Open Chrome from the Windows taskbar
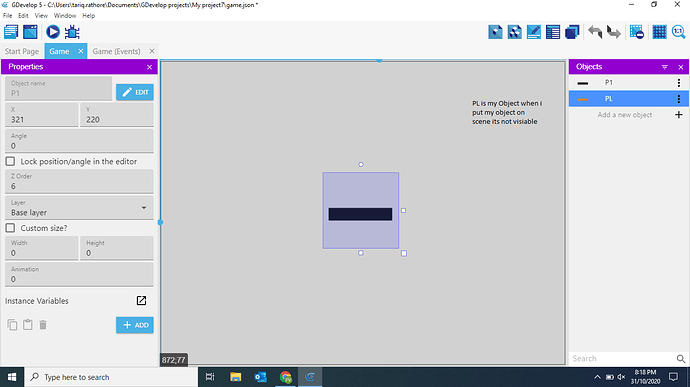Viewport: 690px width, 387px height. tap(286, 377)
